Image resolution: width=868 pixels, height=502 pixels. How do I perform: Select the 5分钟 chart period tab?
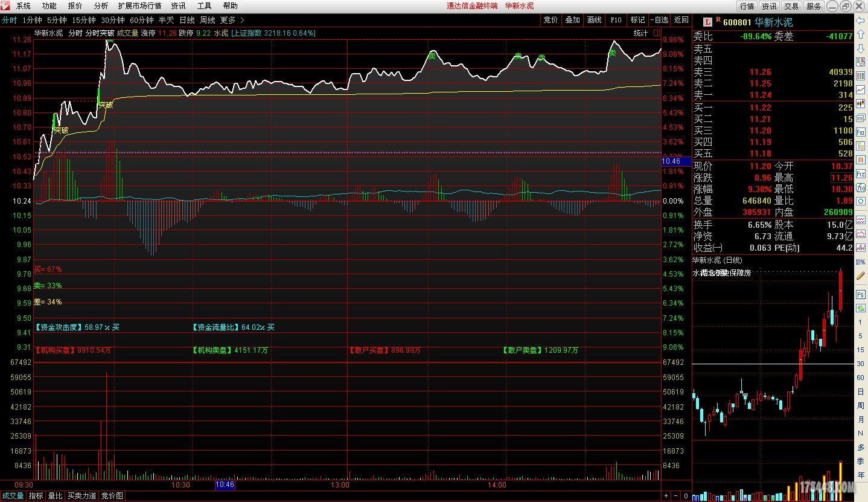pos(57,20)
